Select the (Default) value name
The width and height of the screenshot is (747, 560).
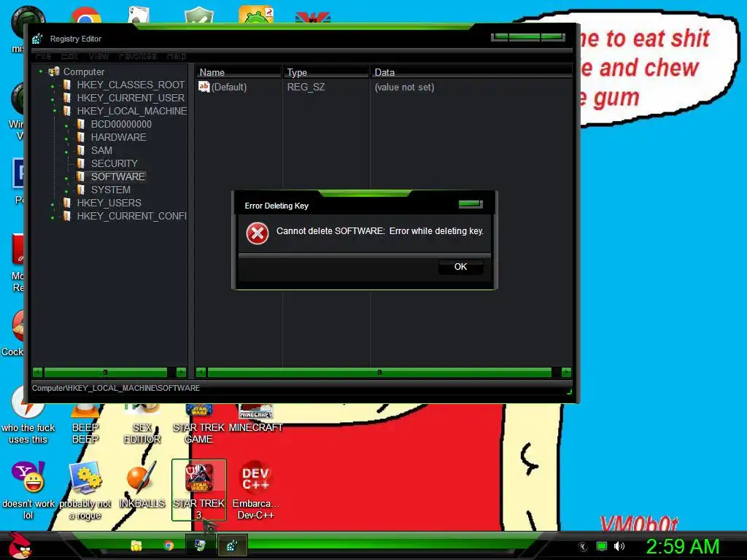point(229,87)
